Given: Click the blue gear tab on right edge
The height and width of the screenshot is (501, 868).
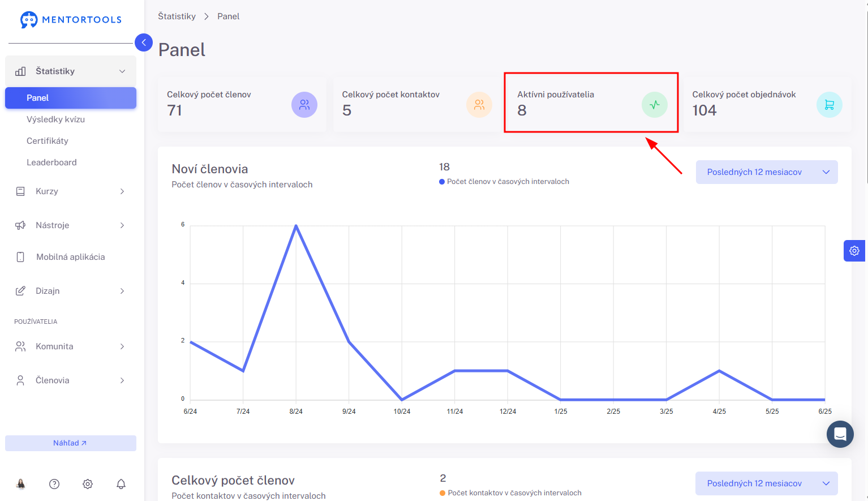Looking at the screenshot, I should (854, 251).
